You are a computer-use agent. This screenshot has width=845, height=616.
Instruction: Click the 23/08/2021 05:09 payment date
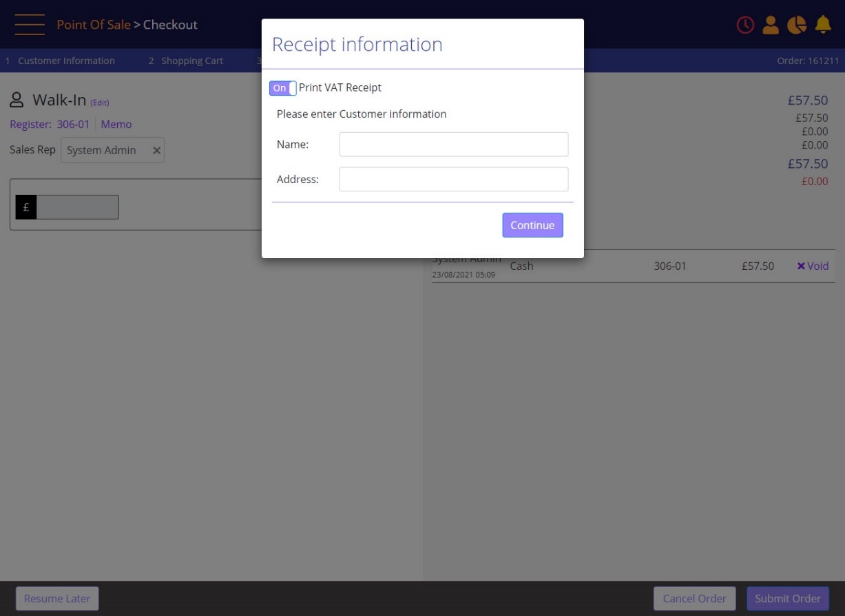pos(463,275)
